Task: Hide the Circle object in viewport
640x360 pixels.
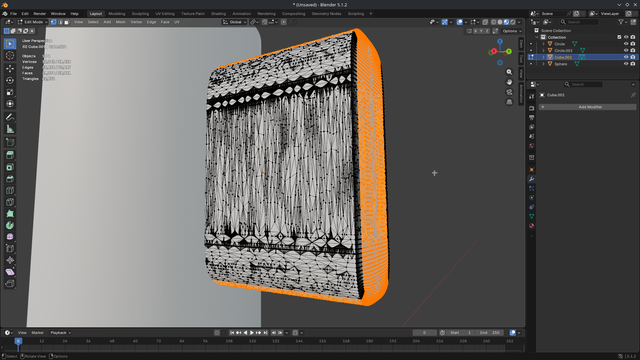Action: tap(626, 44)
